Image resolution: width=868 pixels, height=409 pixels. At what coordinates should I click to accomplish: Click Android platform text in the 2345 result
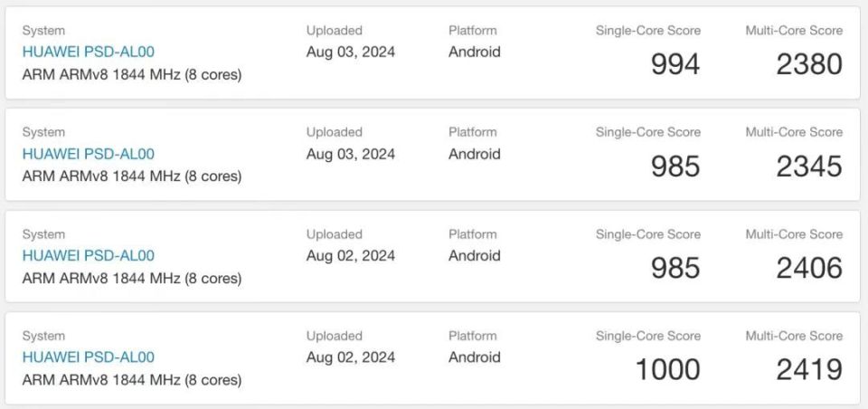[475, 154]
